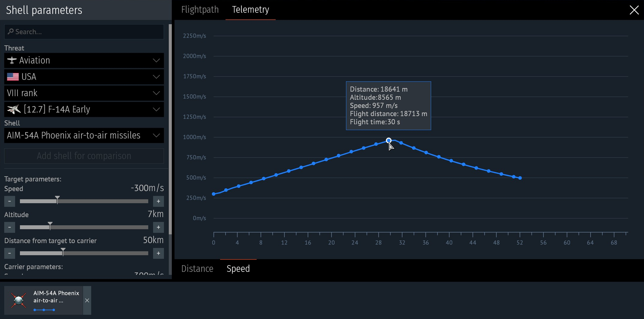Open the USA nation dropdown
This screenshot has width=644, height=319.
point(84,77)
